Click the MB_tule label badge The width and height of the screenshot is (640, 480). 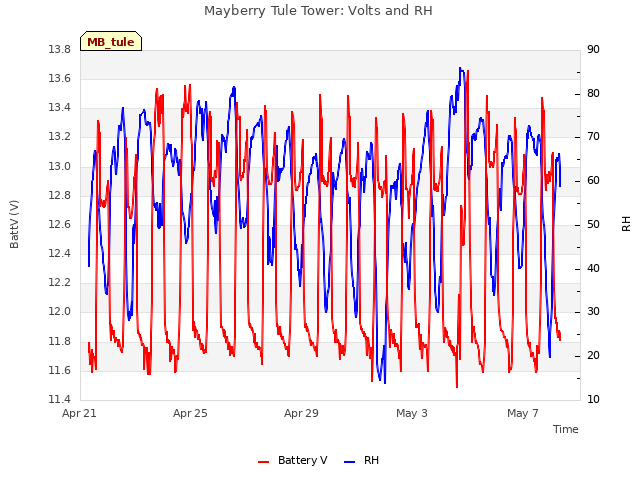click(x=111, y=41)
